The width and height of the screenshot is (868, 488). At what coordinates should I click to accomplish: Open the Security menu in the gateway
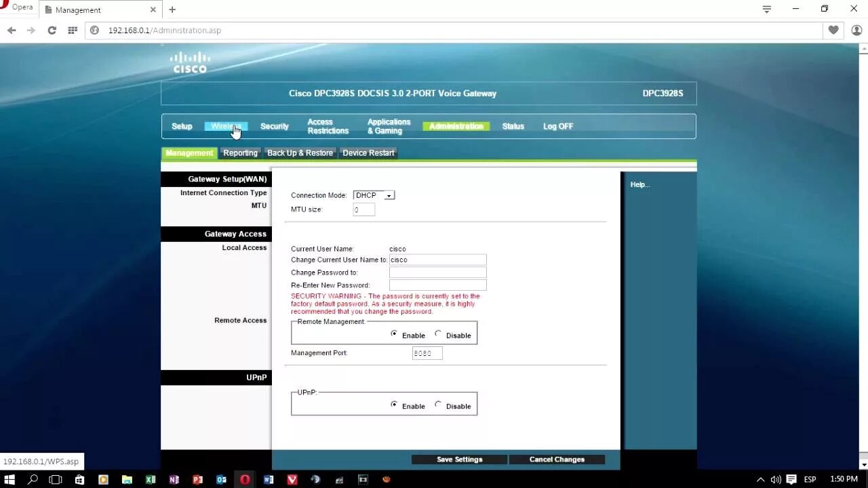274,126
